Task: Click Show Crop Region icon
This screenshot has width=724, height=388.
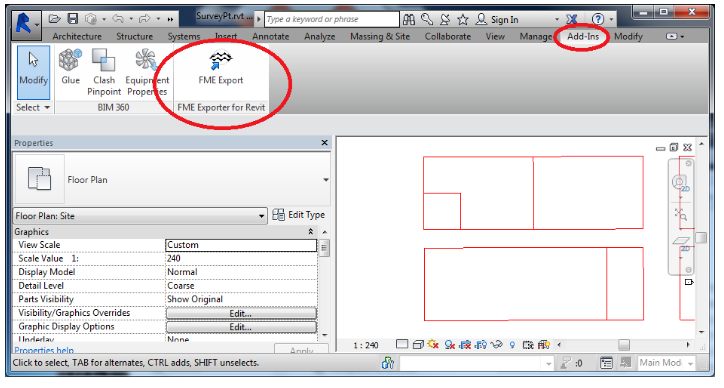Action: 481,345
